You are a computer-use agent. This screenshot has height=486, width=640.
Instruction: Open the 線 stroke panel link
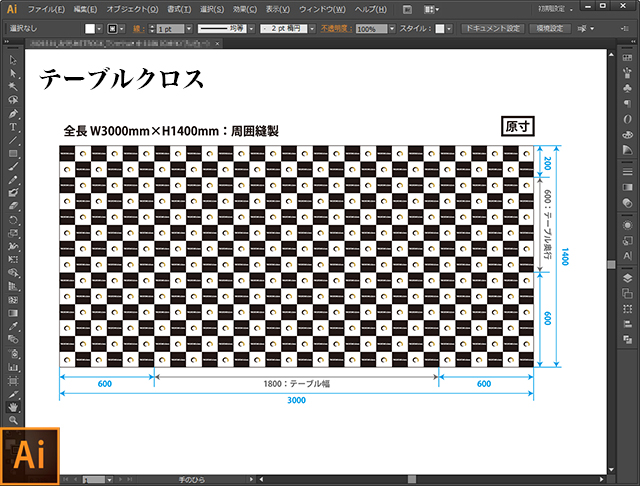click(139, 29)
